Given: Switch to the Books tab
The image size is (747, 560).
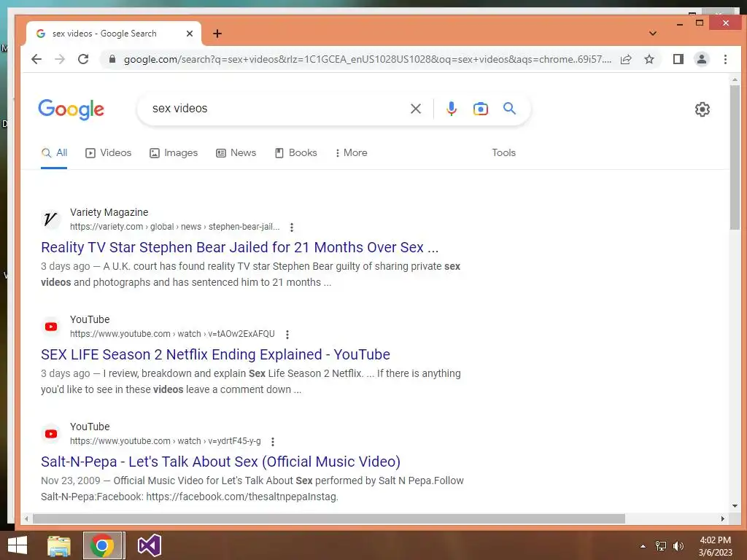Looking at the screenshot, I should click(x=296, y=153).
